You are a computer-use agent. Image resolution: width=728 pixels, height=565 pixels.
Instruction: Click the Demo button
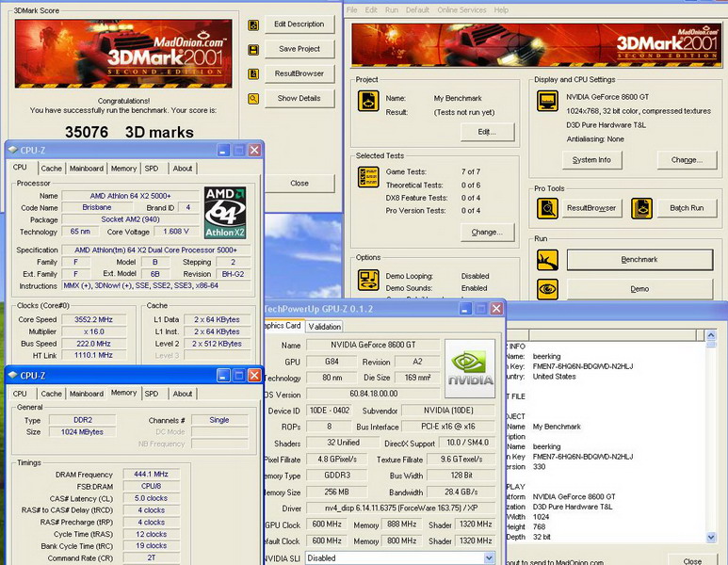(639, 289)
